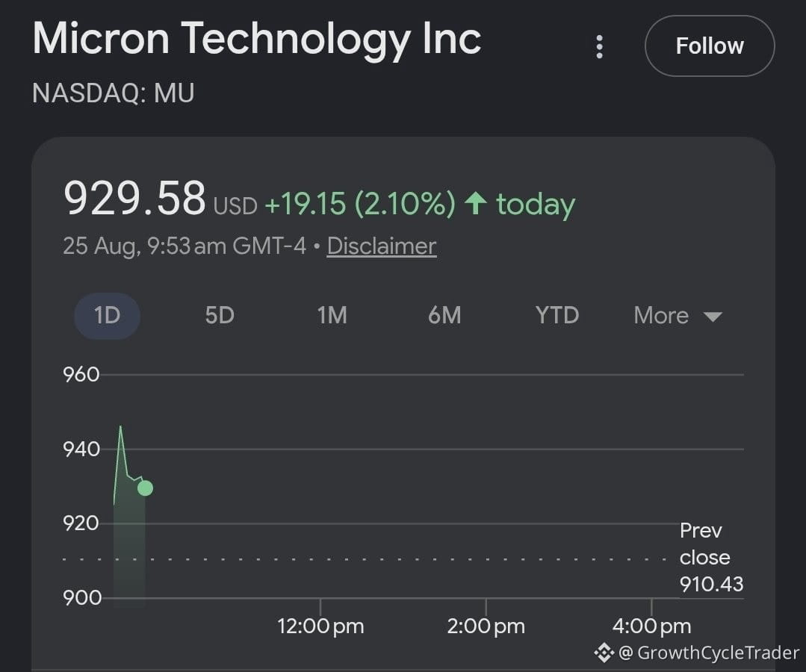Select the YTD range tab
Screen dimensions: 806x672
[x=557, y=315]
